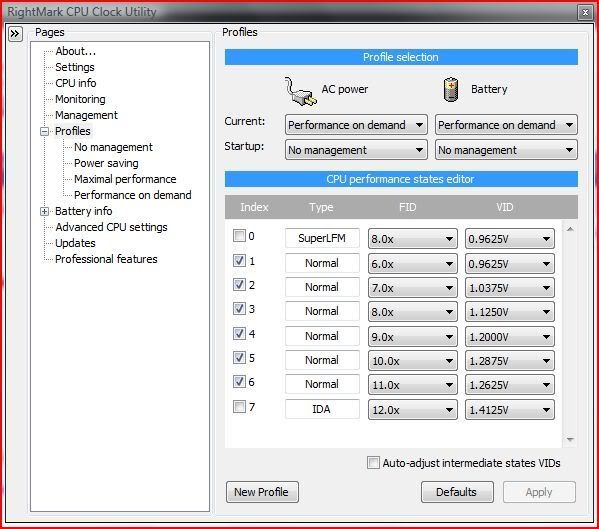Viewport: 599px width, 529px height.
Task: Open FID dropdown showing 10.0x
Action: (x=413, y=361)
